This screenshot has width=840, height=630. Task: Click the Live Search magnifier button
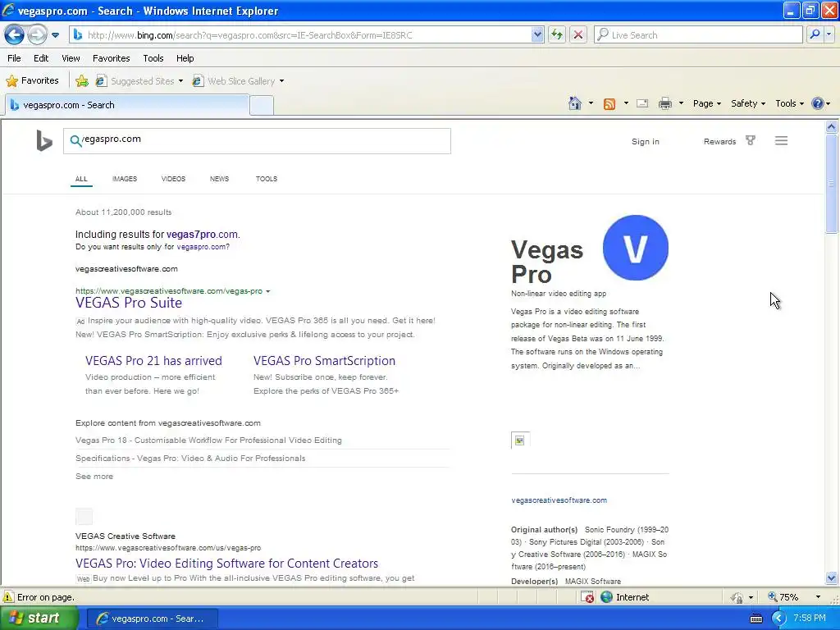pyautogui.click(x=815, y=34)
